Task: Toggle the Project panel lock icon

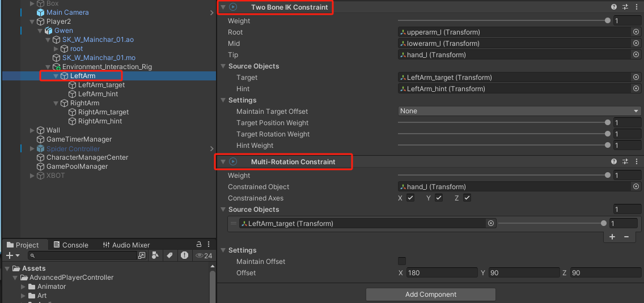Action: (x=199, y=245)
